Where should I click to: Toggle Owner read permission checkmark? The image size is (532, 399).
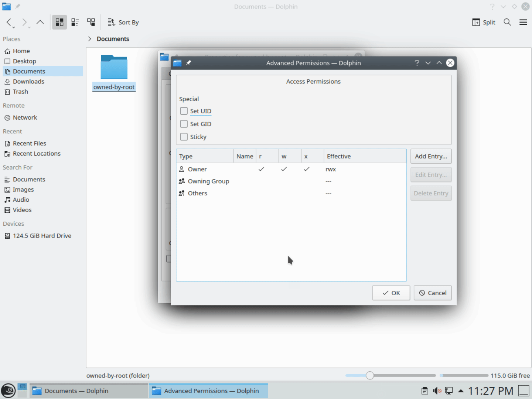pos(261,169)
